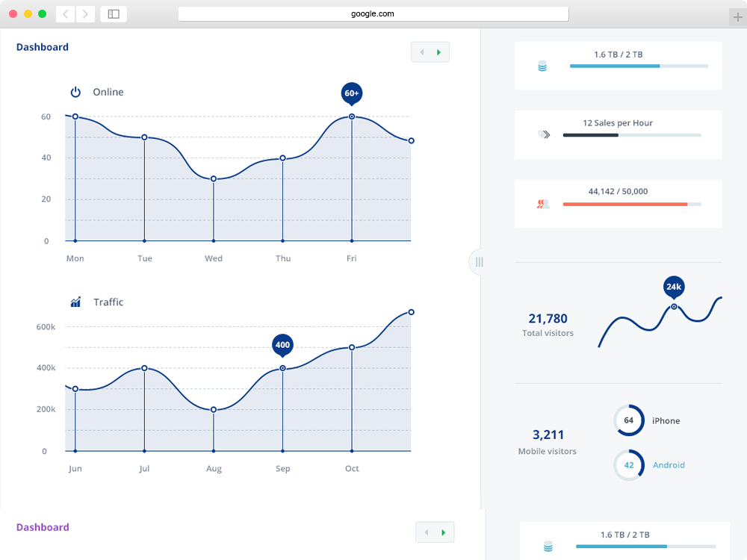This screenshot has width=747, height=560.
Task: Click the orange users icon
Action: [543, 203]
